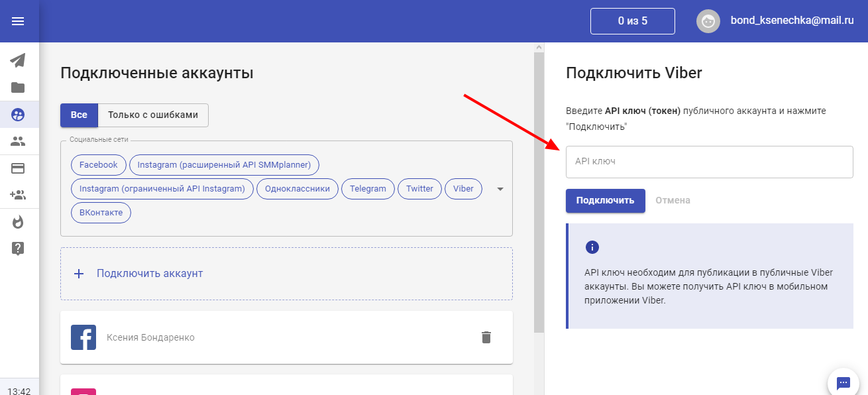The image size is (868, 395).
Task: Cancel with the Отмена button
Action: click(x=673, y=200)
